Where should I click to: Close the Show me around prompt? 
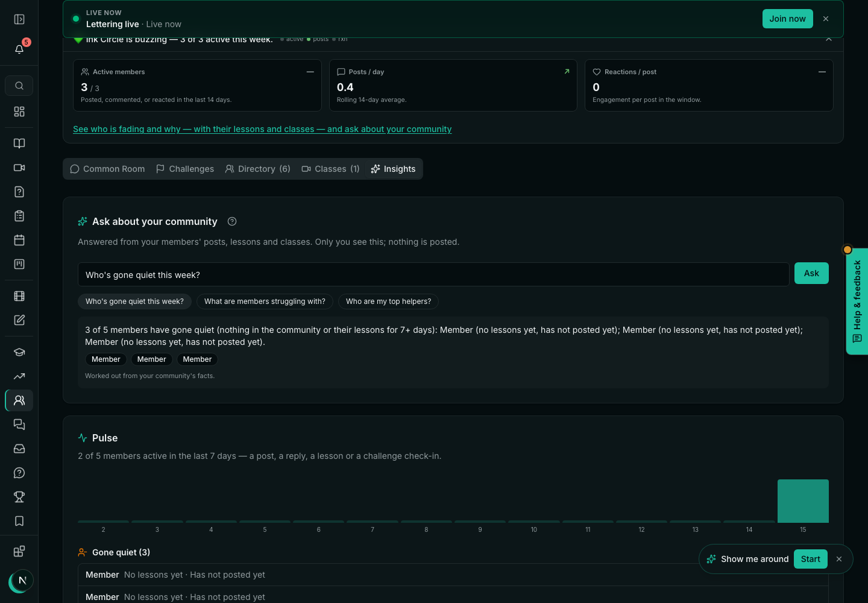click(839, 559)
